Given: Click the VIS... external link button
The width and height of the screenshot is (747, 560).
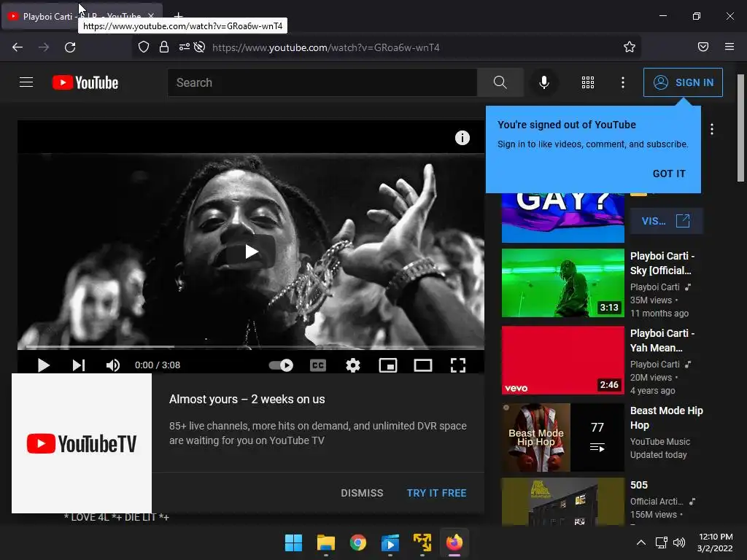Looking at the screenshot, I should (x=666, y=221).
